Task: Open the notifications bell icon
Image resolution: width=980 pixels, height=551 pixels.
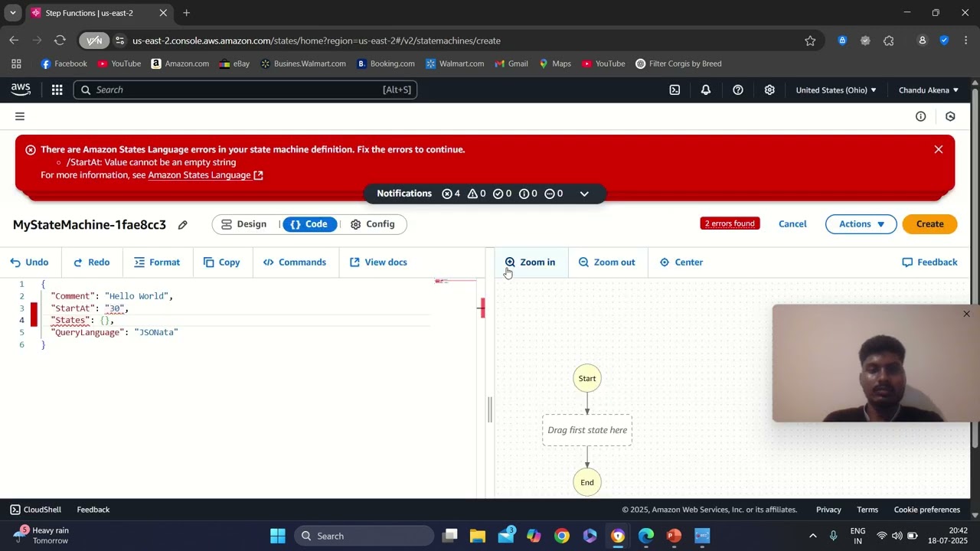Action: pyautogui.click(x=706, y=90)
